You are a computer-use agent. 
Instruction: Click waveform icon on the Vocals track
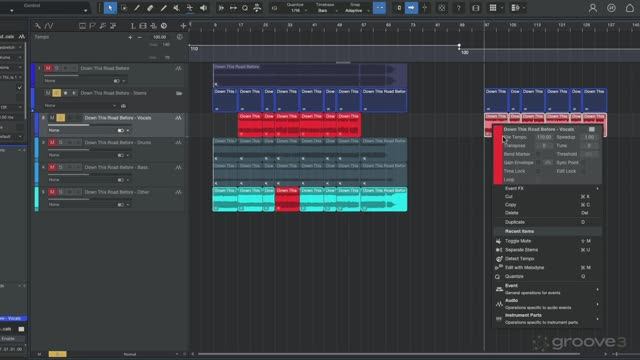pos(178,118)
